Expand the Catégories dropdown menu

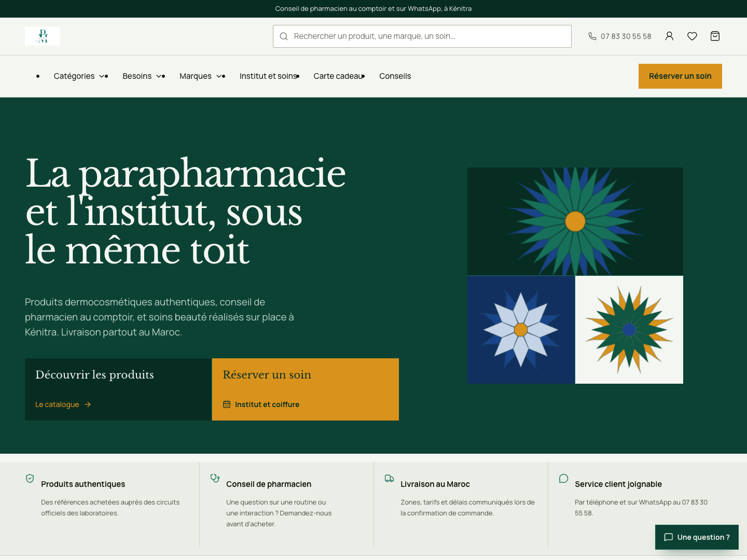[x=78, y=76]
